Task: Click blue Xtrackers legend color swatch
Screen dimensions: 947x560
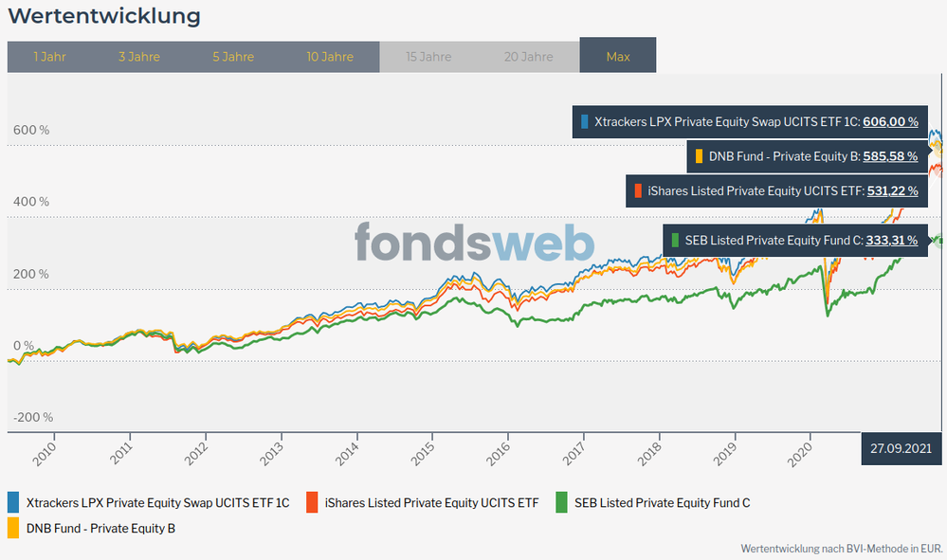Action: tap(13, 503)
